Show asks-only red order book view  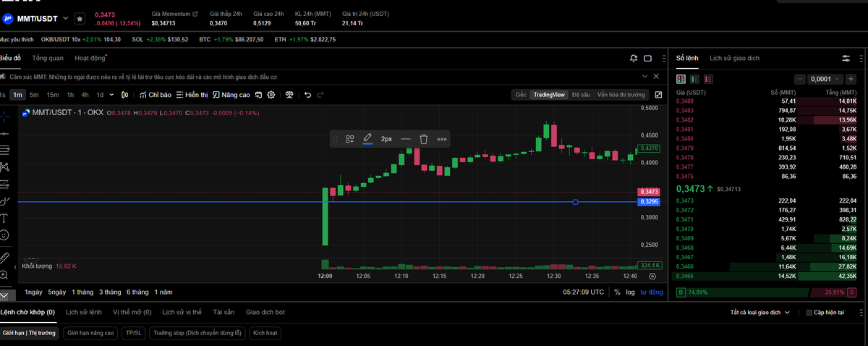coord(708,79)
